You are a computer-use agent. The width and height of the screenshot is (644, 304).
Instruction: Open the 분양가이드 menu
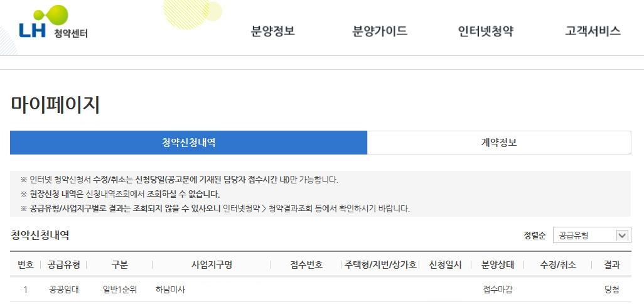coord(380,31)
